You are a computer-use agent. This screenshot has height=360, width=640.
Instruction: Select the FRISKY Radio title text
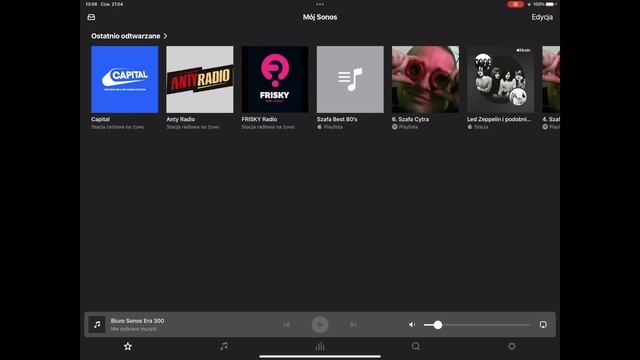259,119
